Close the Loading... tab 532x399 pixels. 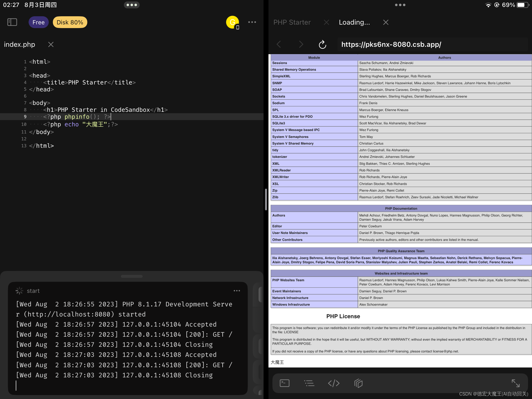[x=386, y=22]
